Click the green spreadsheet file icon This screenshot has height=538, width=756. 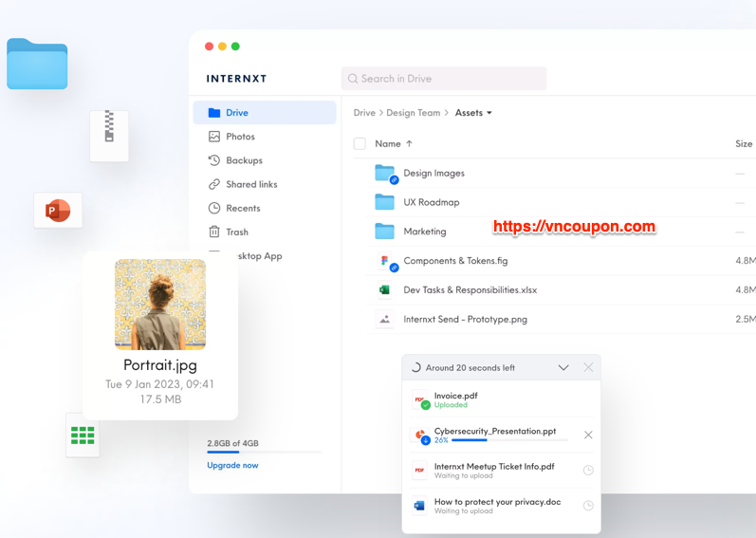tap(83, 435)
